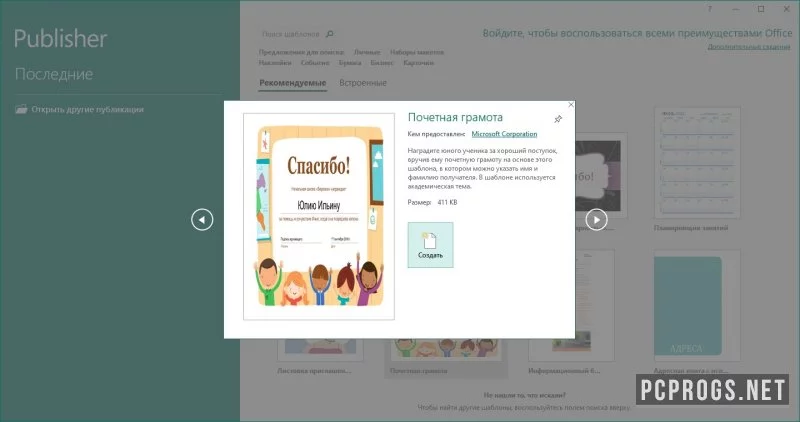This screenshot has width=800, height=422.
Task: Show the previous template with left arrow
Action: pyautogui.click(x=202, y=220)
